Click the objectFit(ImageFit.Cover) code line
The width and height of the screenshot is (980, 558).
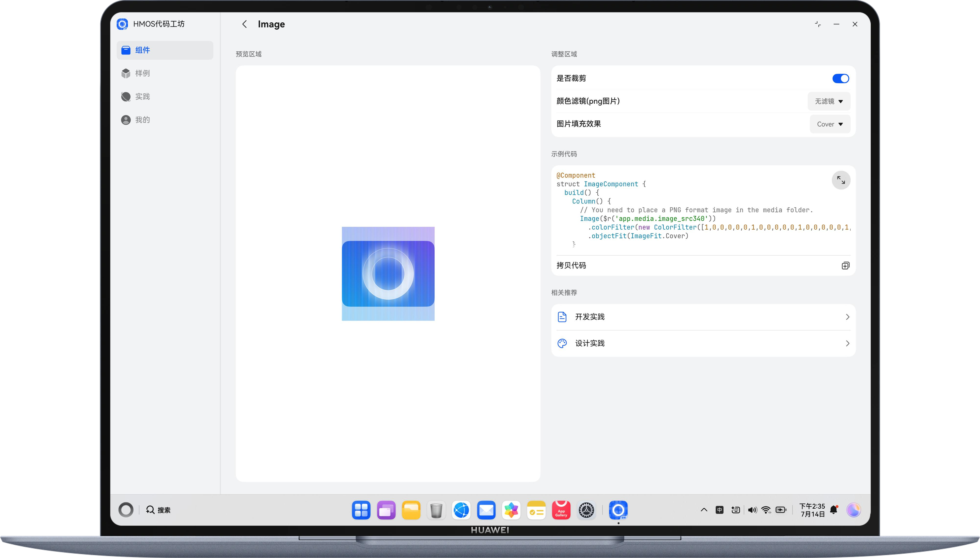(638, 236)
